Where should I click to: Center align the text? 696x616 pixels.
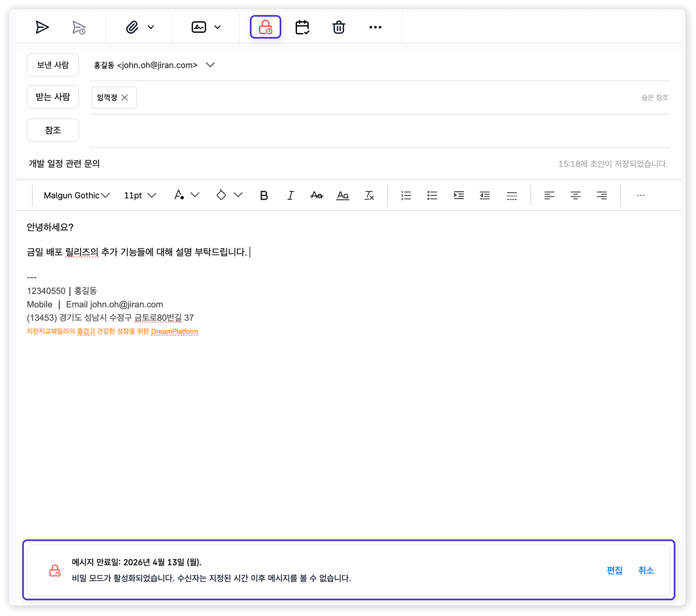[575, 195]
